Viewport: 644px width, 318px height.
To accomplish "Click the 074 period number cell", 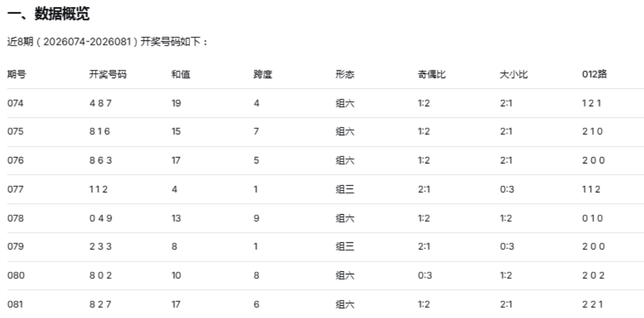I will [x=15, y=103].
